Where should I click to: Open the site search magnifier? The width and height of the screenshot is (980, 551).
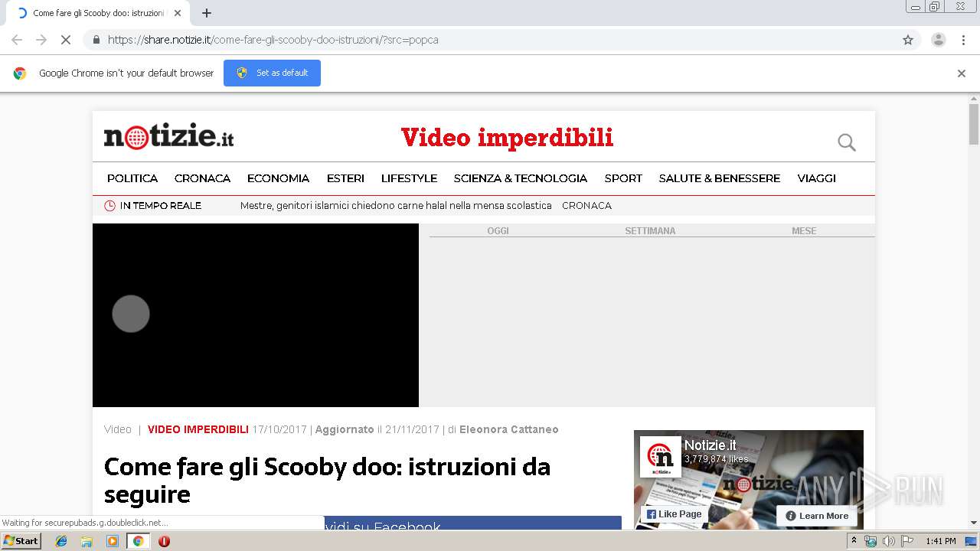[846, 142]
